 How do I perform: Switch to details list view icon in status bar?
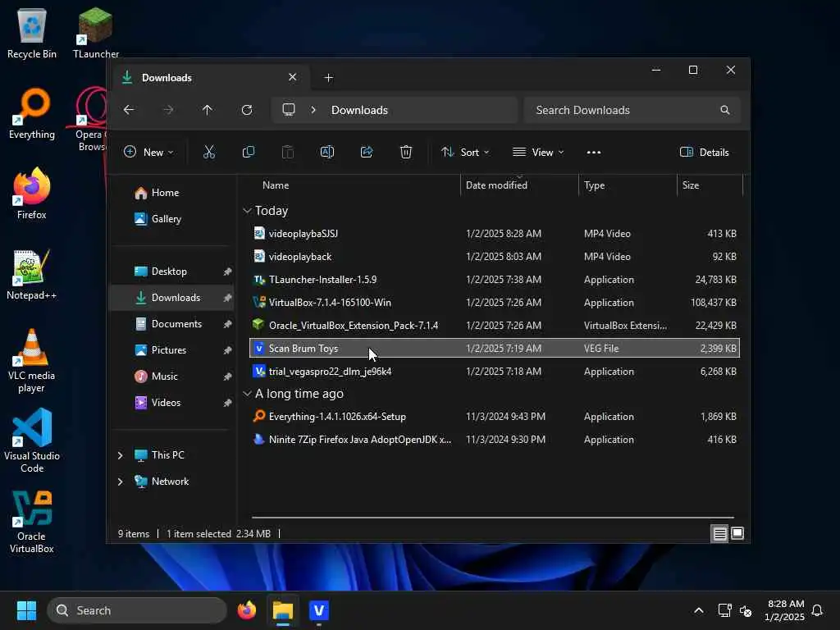[719, 533]
